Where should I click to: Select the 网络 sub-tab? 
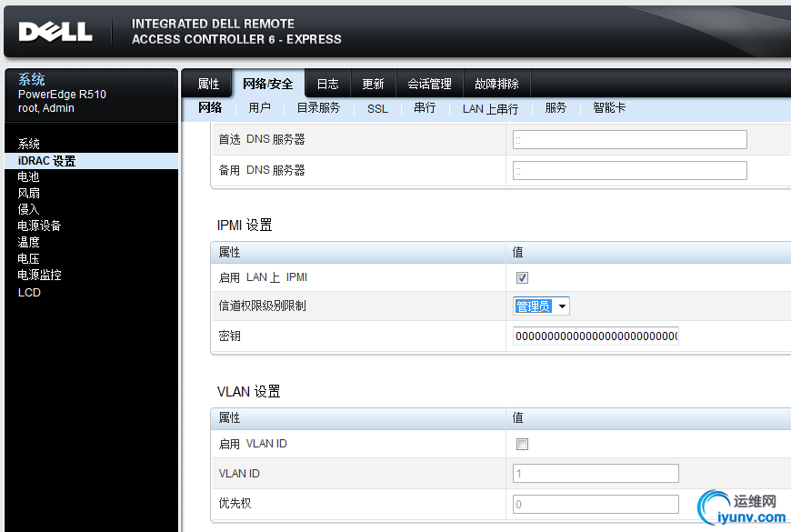coord(210,107)
